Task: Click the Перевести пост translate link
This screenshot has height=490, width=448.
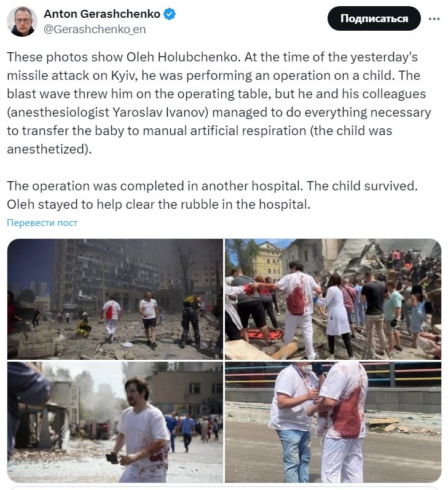Action: pos(42,223)
